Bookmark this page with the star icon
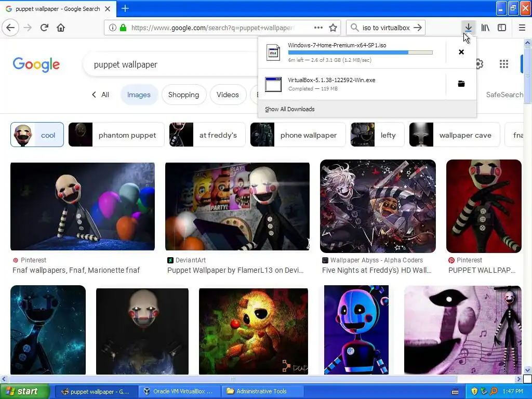 click(x=333, y=28)
